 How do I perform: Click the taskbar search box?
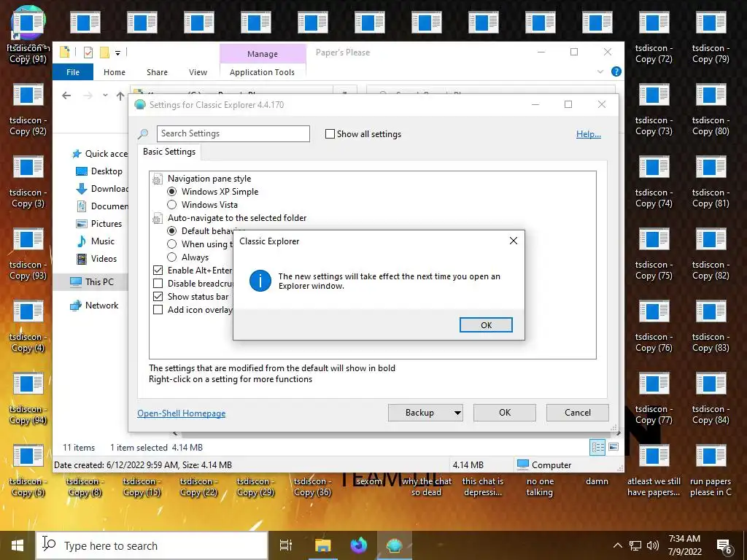click(152, 545)
